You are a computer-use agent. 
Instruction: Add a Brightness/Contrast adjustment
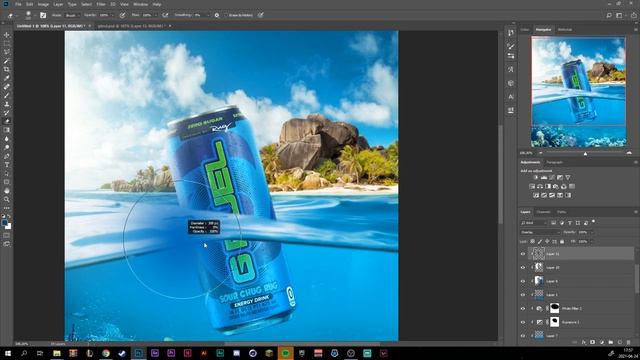536,178
